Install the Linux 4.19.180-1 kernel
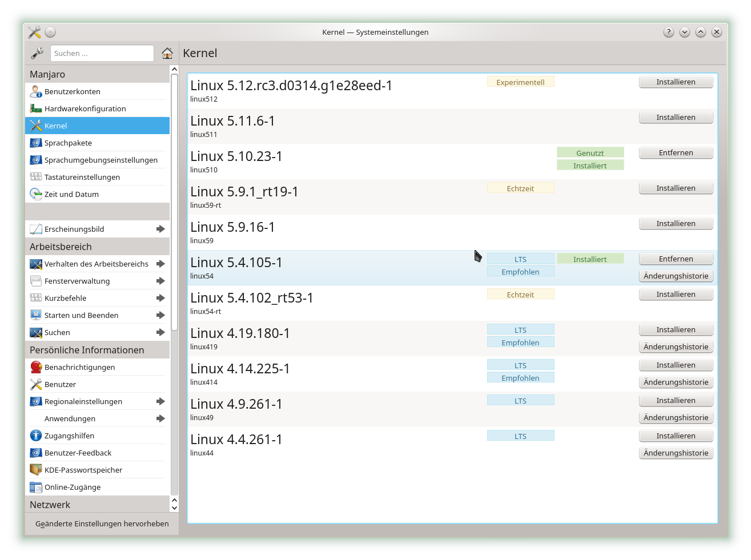Viewport: 751px width, 560px height. click(676, 329)
